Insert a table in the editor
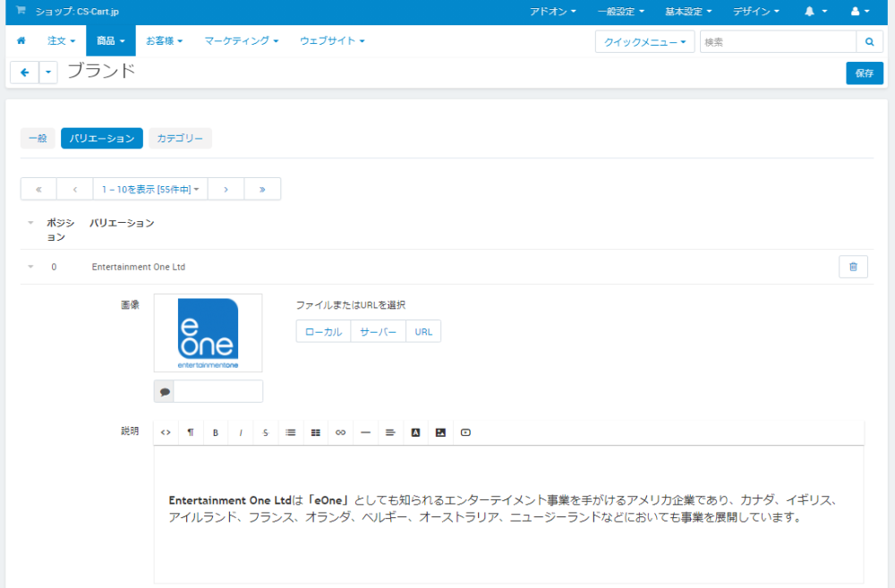This screenshot has height=588, width=895. (x=316, y=433)
